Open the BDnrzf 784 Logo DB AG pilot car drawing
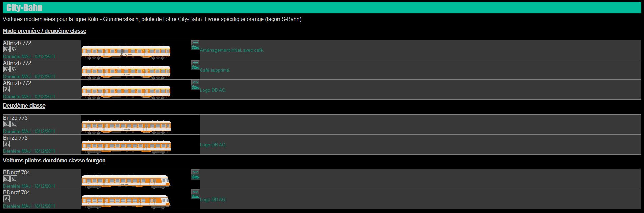Screen dimensions: 644x213 tap(126, 202)
